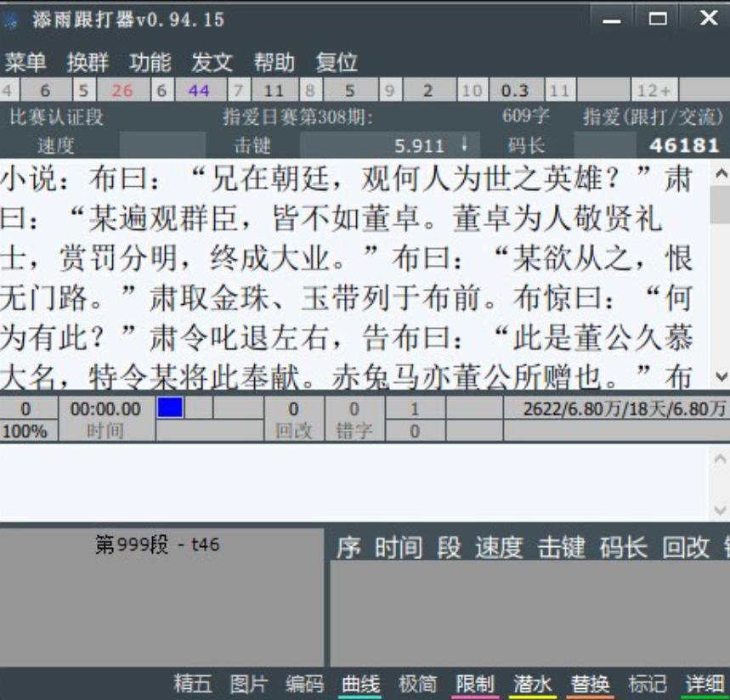
Task: Click the down arrow beside 5.911 keystroke value
Action: click(x=465, y=144)
